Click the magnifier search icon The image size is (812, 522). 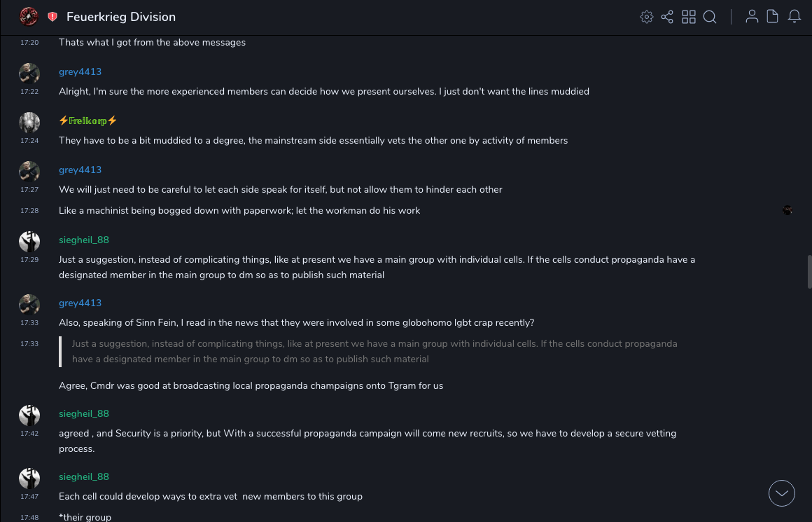pyautogui.click(x=710, y=17)
